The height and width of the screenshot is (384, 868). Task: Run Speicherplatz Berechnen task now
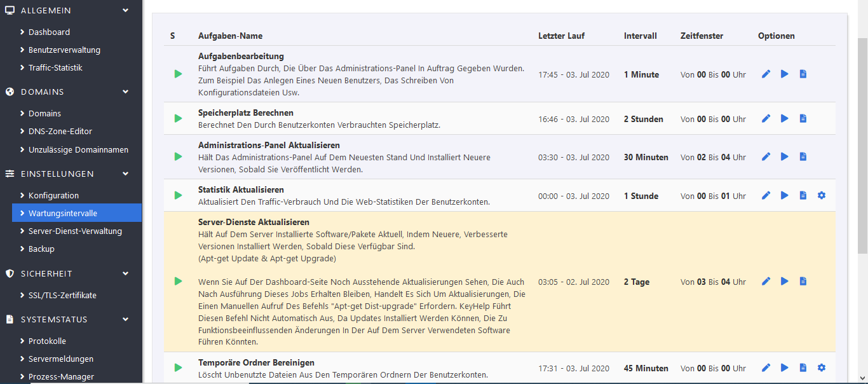(784, 119)
